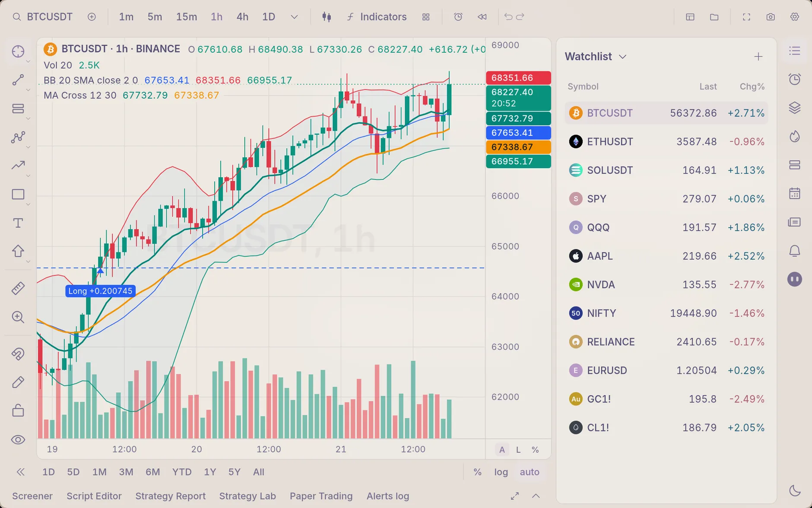This screenshot has height=508, width=812.
Task: Open the Paper Trading tab
Action: tap(321, 496)
